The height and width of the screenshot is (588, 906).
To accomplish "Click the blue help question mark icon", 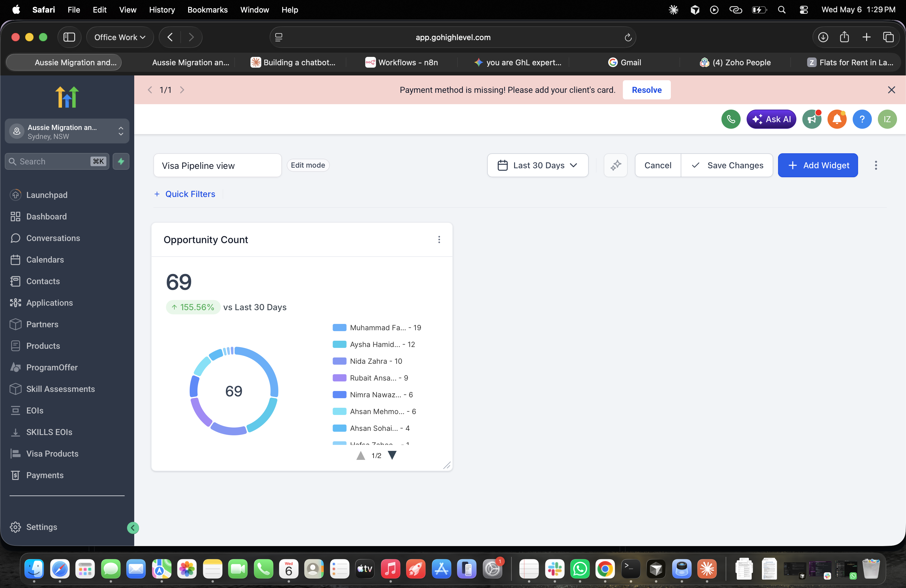I will click(862, 119).
